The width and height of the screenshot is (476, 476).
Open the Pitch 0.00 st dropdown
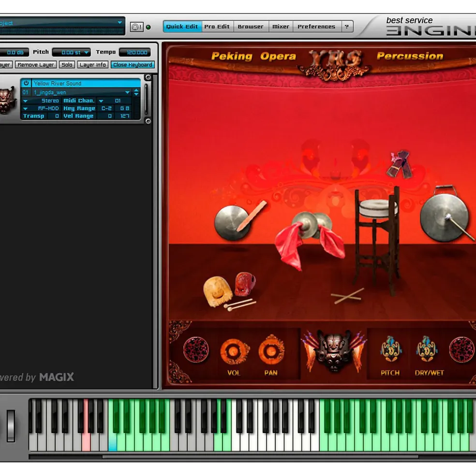(x=86, y=53)
